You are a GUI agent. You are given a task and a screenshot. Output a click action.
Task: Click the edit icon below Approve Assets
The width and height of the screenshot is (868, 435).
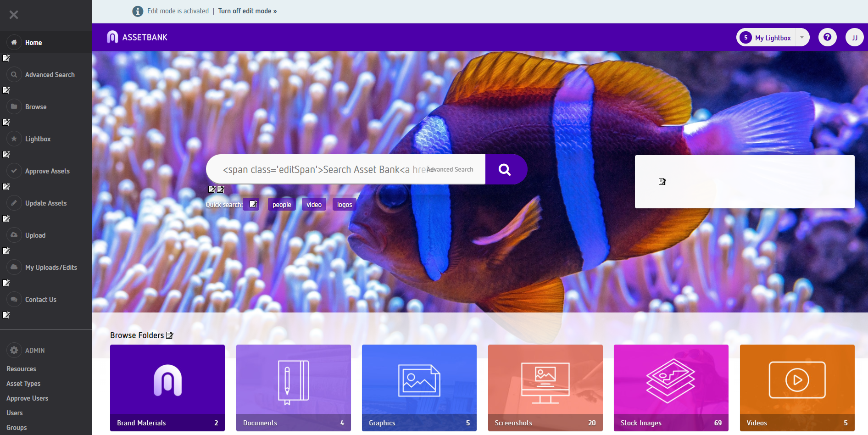(6, 187)
